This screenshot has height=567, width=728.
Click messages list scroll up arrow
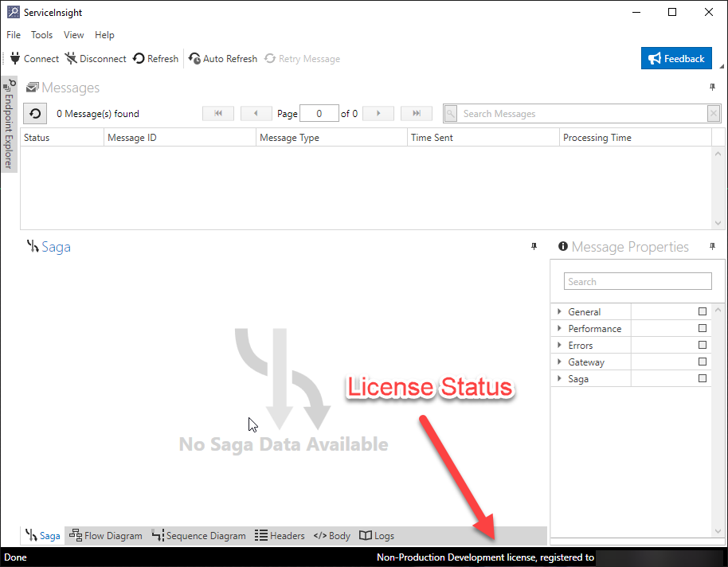[718, 154]
